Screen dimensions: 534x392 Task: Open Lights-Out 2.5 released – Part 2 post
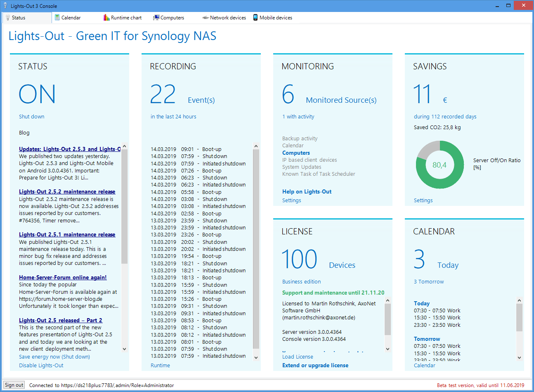(x=61, y=320)
